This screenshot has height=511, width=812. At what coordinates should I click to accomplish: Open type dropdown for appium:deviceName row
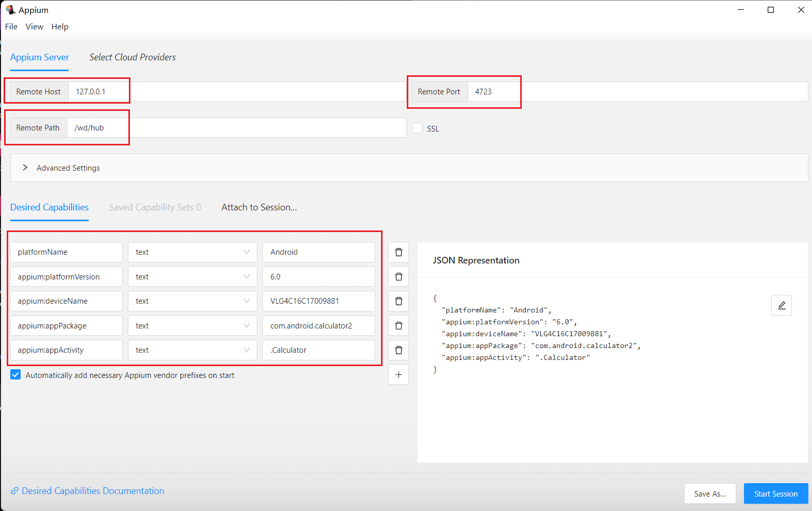(192, 301)
